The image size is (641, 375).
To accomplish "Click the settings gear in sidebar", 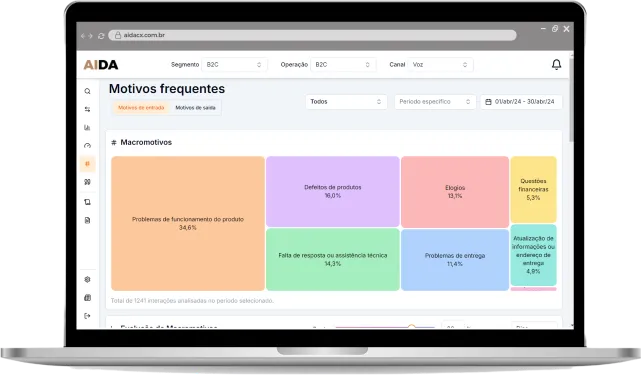I will pos(87,279).
